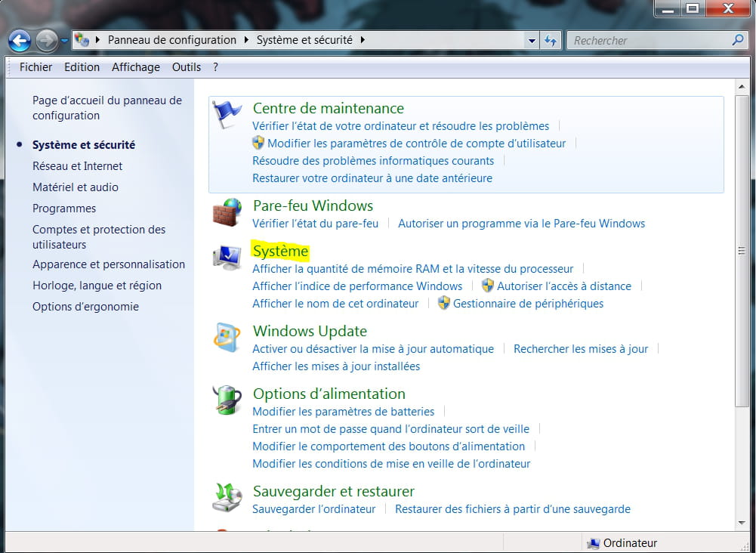Click Autoriser l'accès à distance link
The width and height of the screenshot is (756, 553).
[564, 286]
